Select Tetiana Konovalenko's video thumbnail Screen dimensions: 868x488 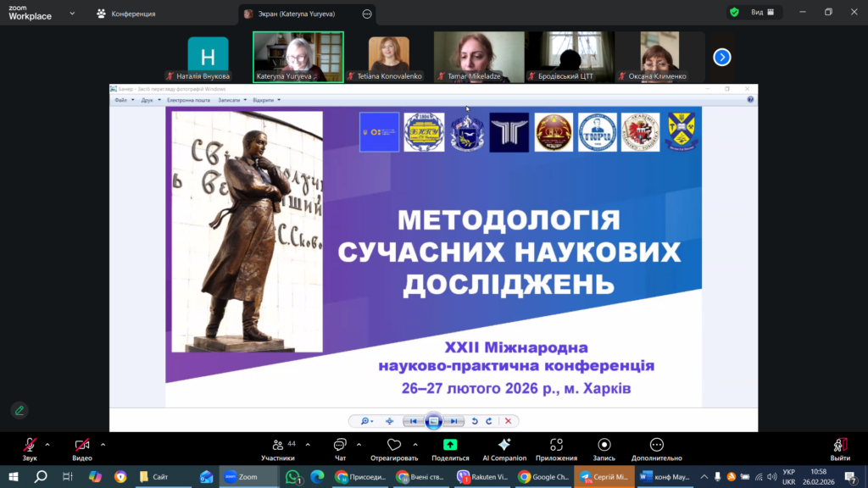[x=389, y=57]
